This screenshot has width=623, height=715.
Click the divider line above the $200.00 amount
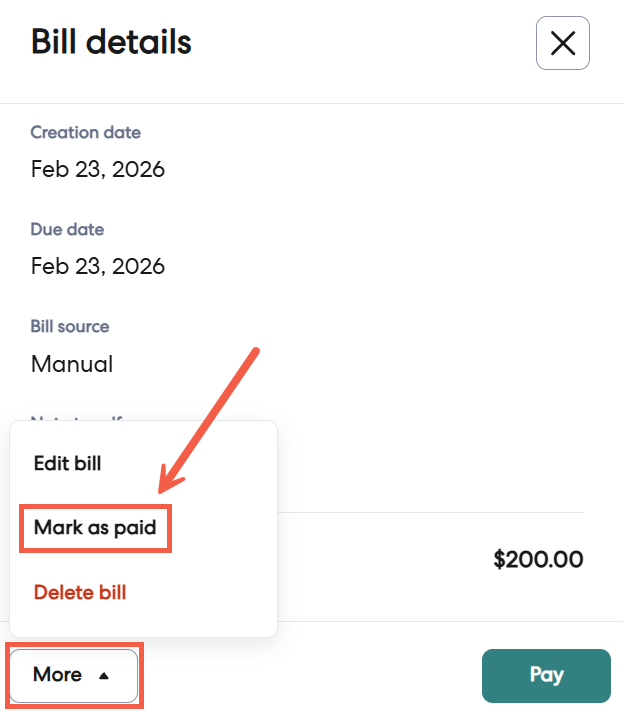(x=430, y=513)
